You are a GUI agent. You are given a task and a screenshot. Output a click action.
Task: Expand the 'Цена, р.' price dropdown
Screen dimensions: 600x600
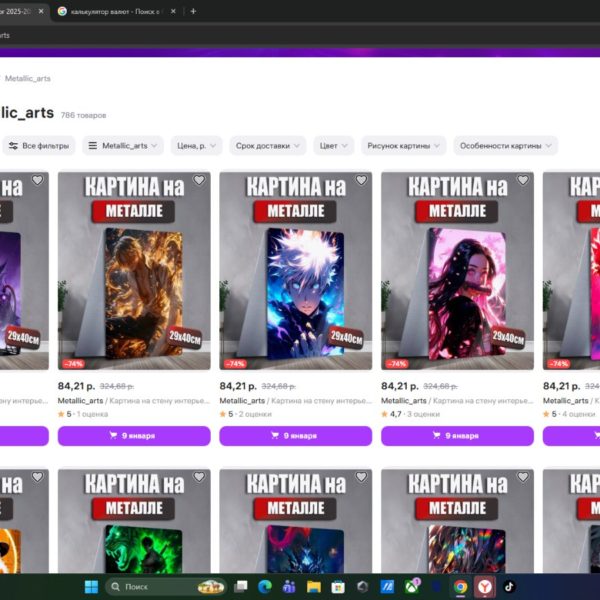[196, 146]
